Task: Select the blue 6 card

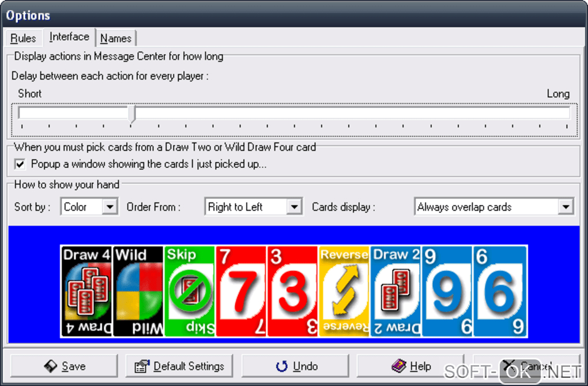Action: pos(500,291)
